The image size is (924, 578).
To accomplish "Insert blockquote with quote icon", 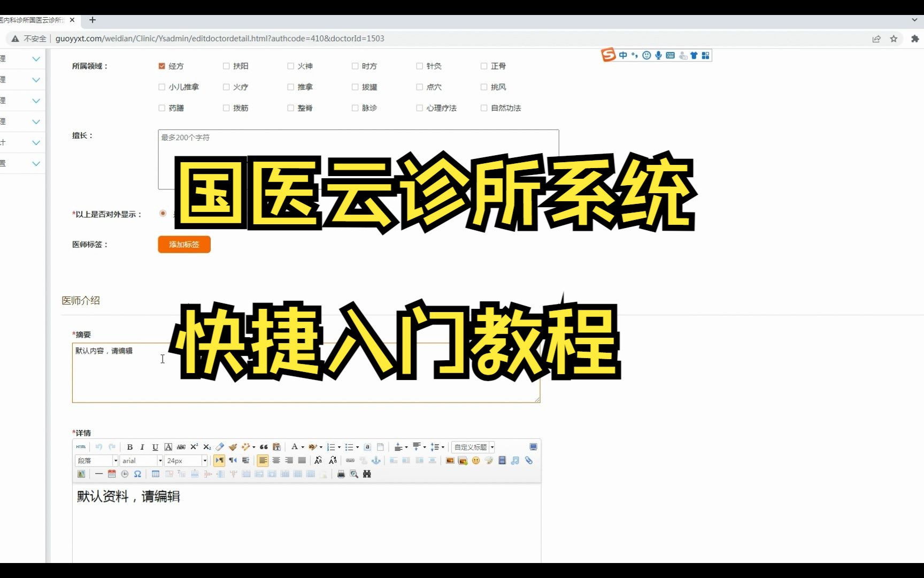I will click(x=264, y=447).
